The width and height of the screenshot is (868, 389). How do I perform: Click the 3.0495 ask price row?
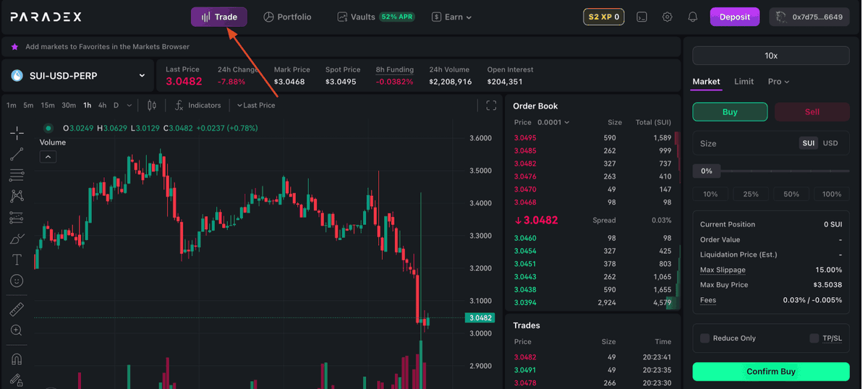click(x=593, y=137)
